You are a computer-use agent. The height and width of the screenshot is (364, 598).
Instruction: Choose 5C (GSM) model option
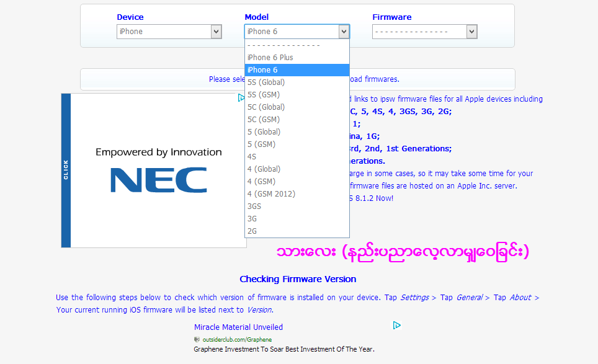(x=297, y=120)
